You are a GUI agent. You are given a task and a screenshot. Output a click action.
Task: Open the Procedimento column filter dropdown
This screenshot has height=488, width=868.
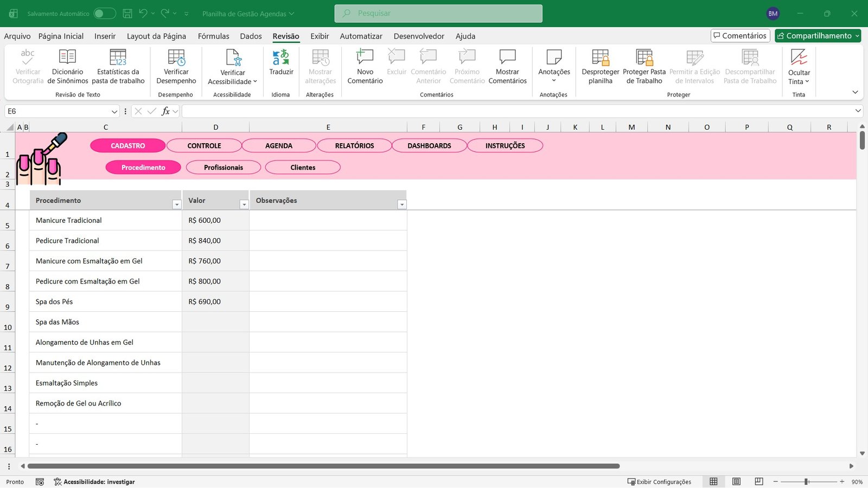[177, 204]
